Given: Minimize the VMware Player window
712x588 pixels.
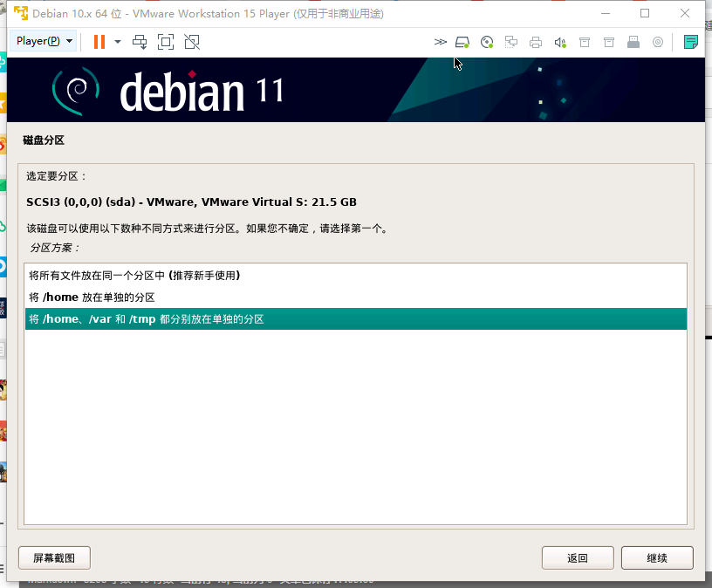Looking at the screenshot, I should coord(606,13).
